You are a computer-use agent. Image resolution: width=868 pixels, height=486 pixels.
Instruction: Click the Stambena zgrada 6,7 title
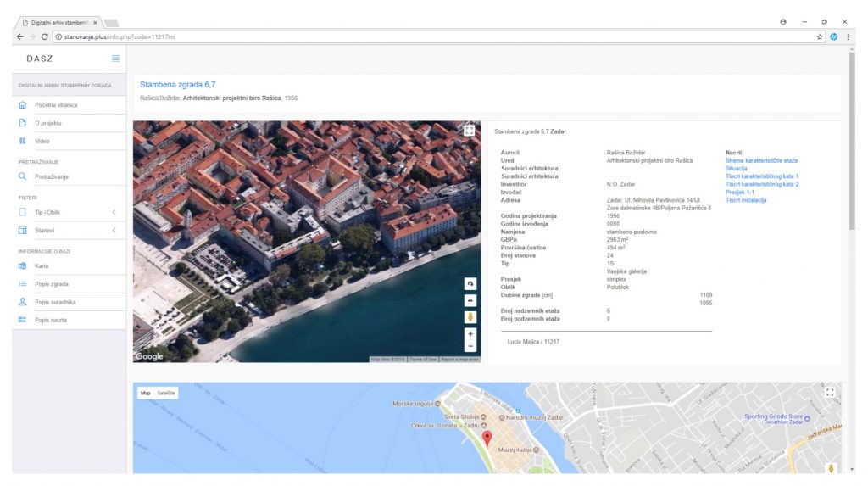(177, 84)
